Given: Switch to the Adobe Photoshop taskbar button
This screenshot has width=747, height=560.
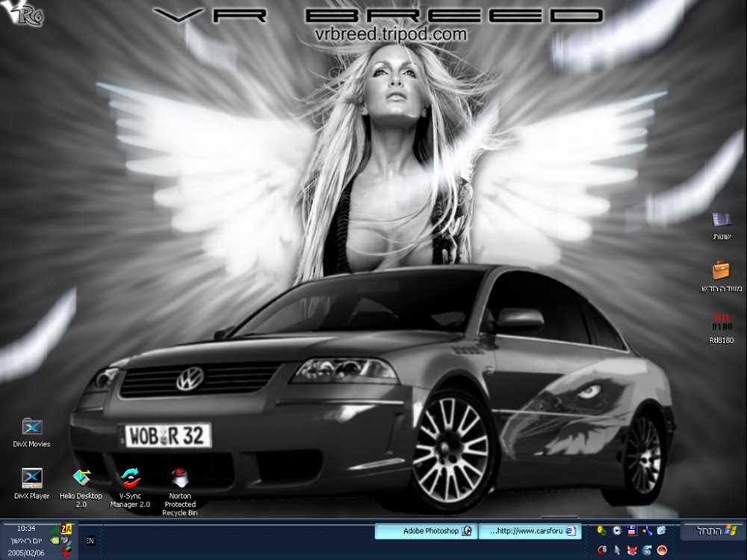Looking at the screenshot, I should click(x=426, y=531).
